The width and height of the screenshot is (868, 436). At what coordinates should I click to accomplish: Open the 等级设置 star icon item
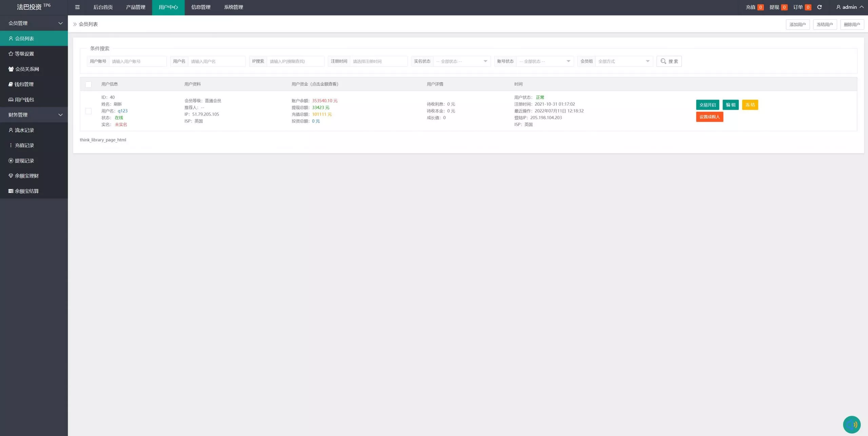click(24, 54)
